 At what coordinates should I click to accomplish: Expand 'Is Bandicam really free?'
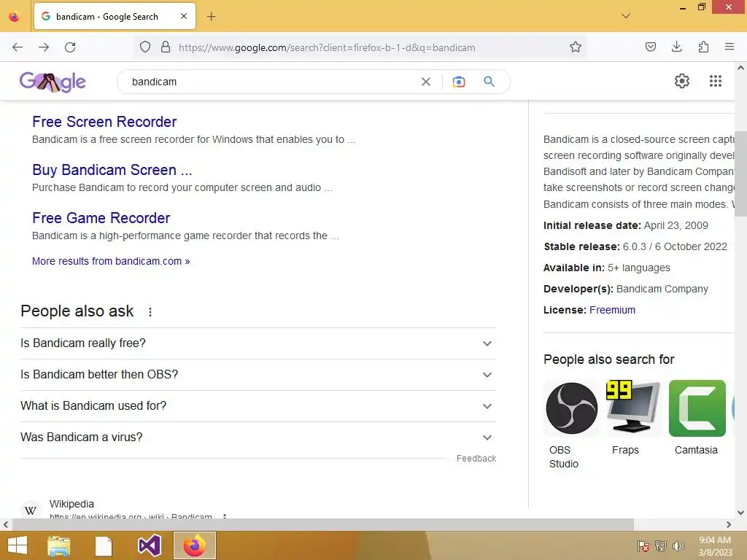click(258, 343)
